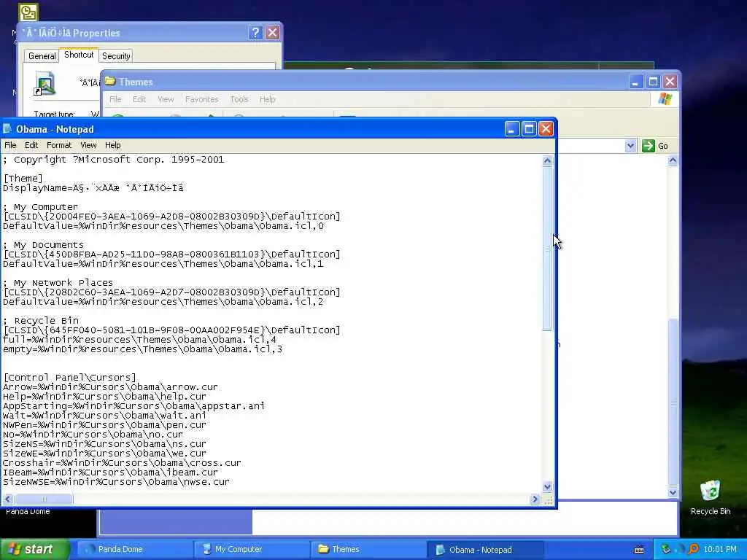The width and height of the screenshot is (747, 560).
Task: Click the Windows Start button
Action: click(x=34, y=549)
